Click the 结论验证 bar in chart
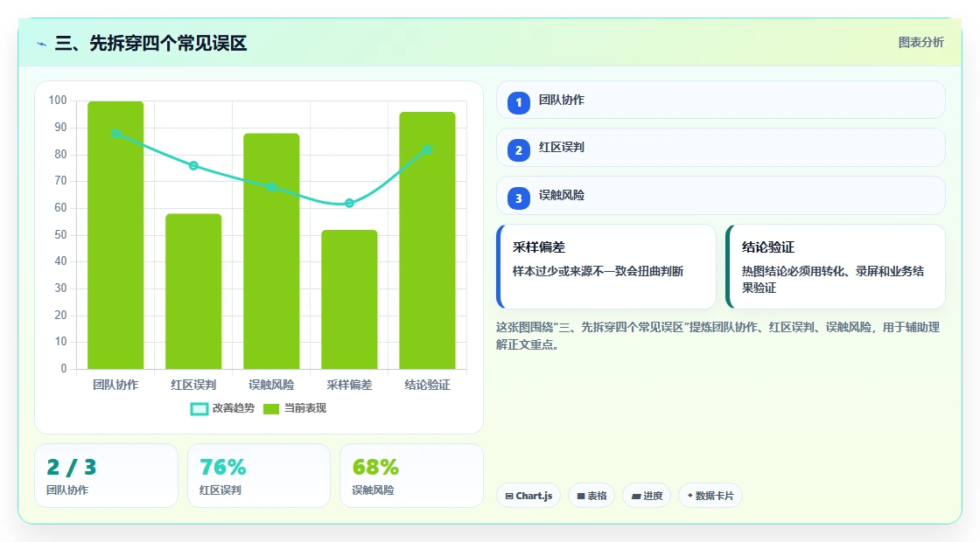This screenshot has height=542, width=980. click(x=428, y=240)
